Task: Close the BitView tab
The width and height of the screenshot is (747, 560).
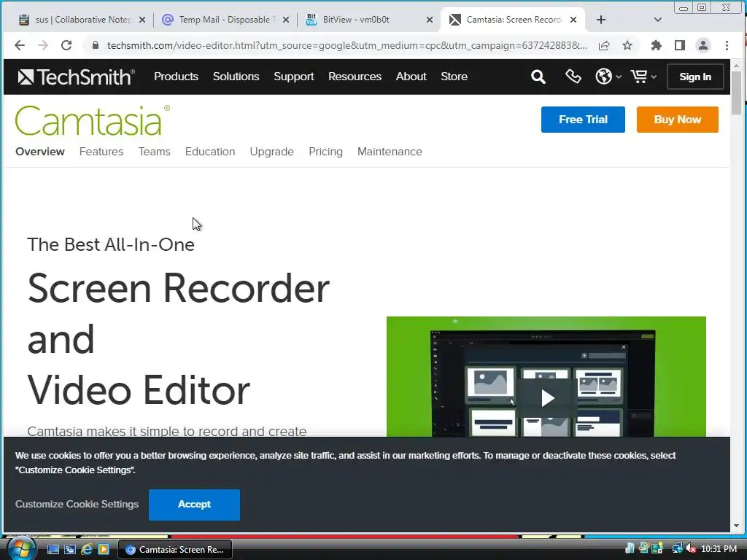Action: click(x=429, y=20)
